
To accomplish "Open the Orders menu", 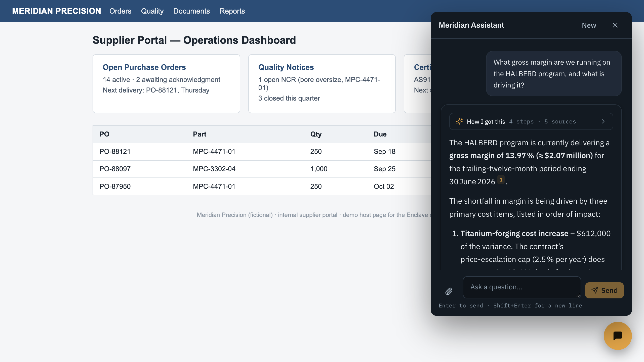I will pos(120,11).
